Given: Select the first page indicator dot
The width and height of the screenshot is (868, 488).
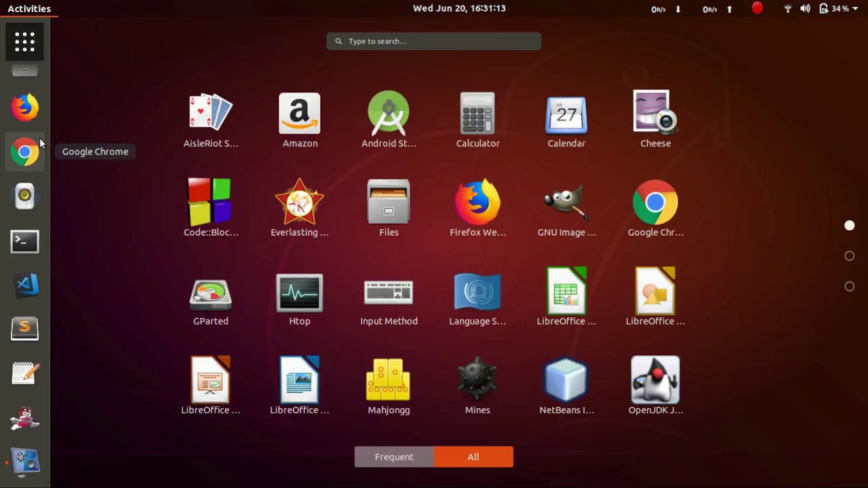Looking at the screenshot, I should 849,226.
